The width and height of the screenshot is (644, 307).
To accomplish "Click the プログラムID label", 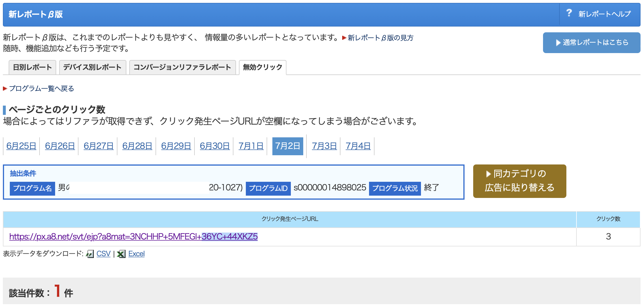I will click(x=268, y=188).
